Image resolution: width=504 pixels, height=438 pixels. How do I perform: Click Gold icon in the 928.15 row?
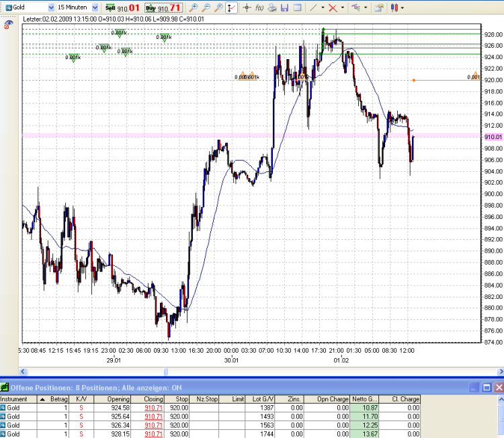click(x=3, y=434)
